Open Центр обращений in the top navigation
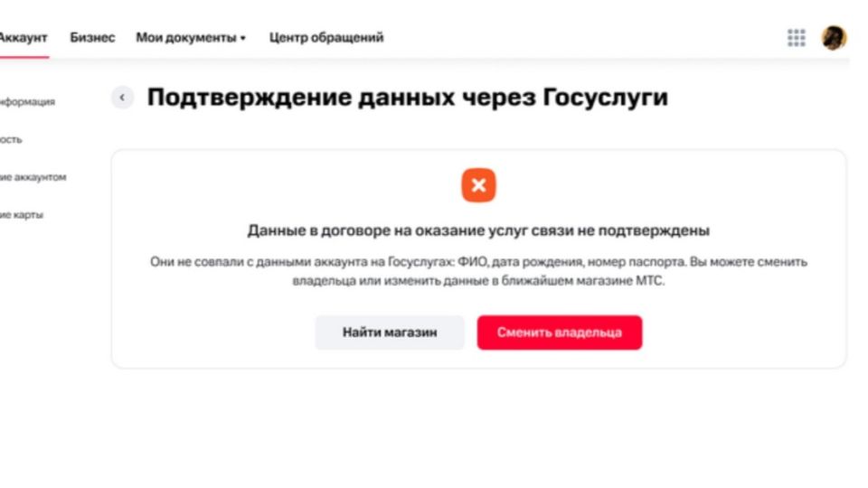 (326, 38)
